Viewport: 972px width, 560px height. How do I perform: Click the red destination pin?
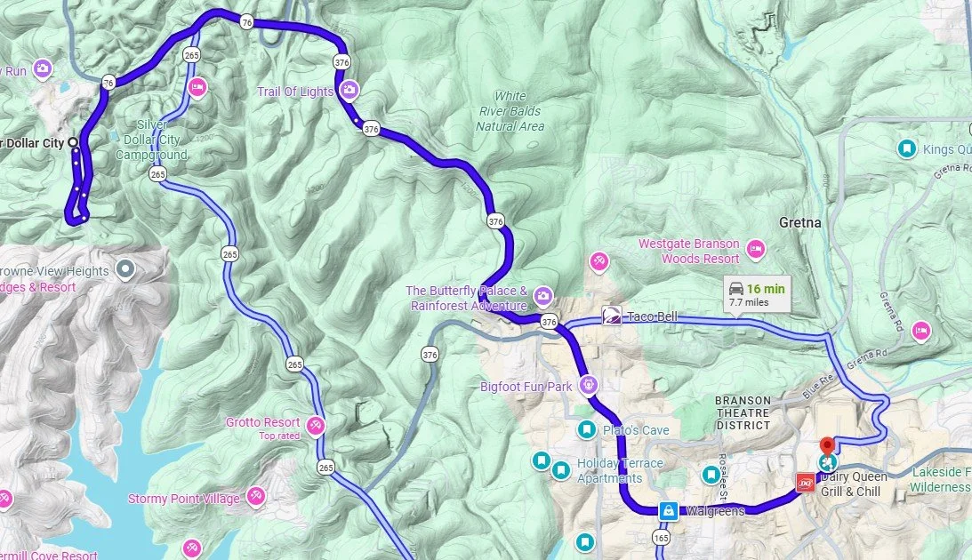coord(827,448)
